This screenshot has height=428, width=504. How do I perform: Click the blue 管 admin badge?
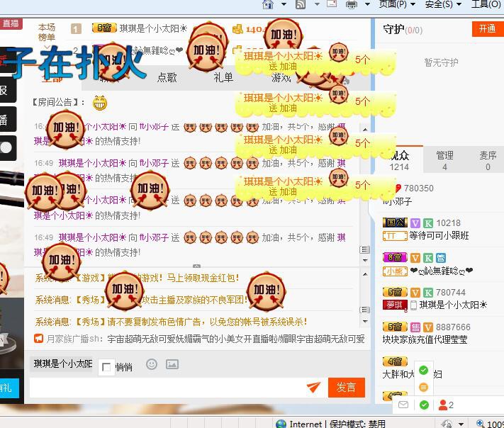coord(441,258)
